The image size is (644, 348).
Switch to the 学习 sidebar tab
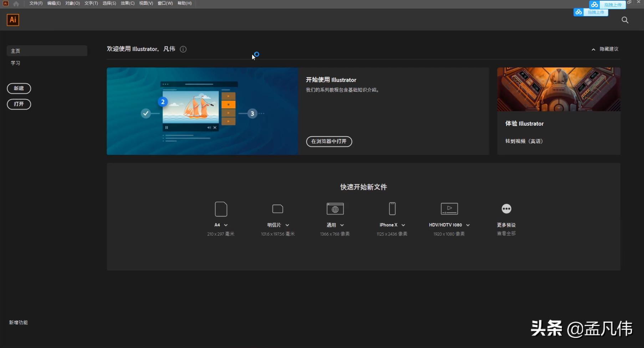point(16,63)
